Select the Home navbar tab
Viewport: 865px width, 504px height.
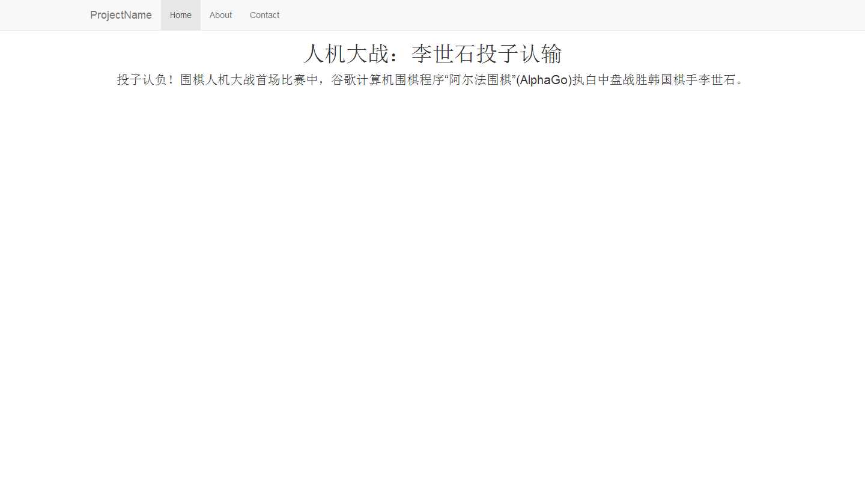tap(181, 15)
